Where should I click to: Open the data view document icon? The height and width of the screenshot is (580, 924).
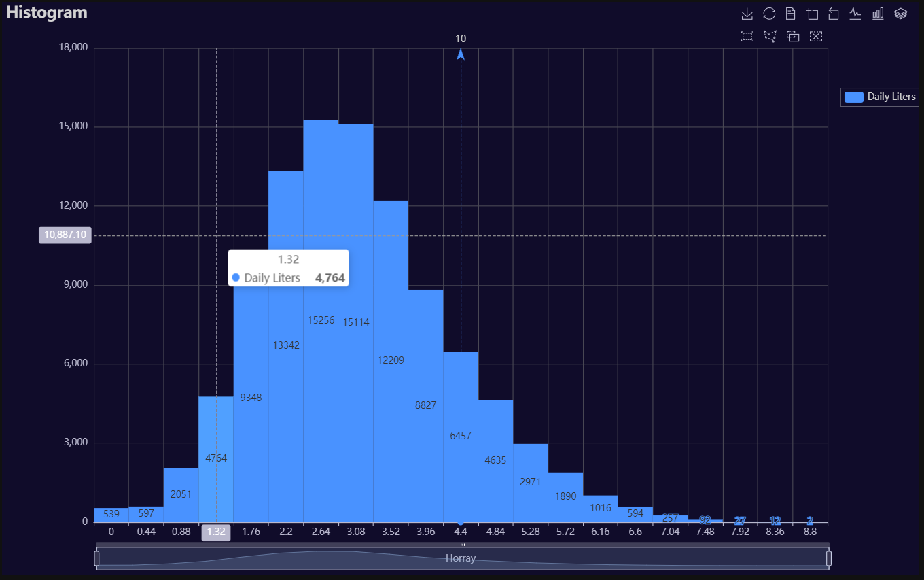click(x=791, y=14)
